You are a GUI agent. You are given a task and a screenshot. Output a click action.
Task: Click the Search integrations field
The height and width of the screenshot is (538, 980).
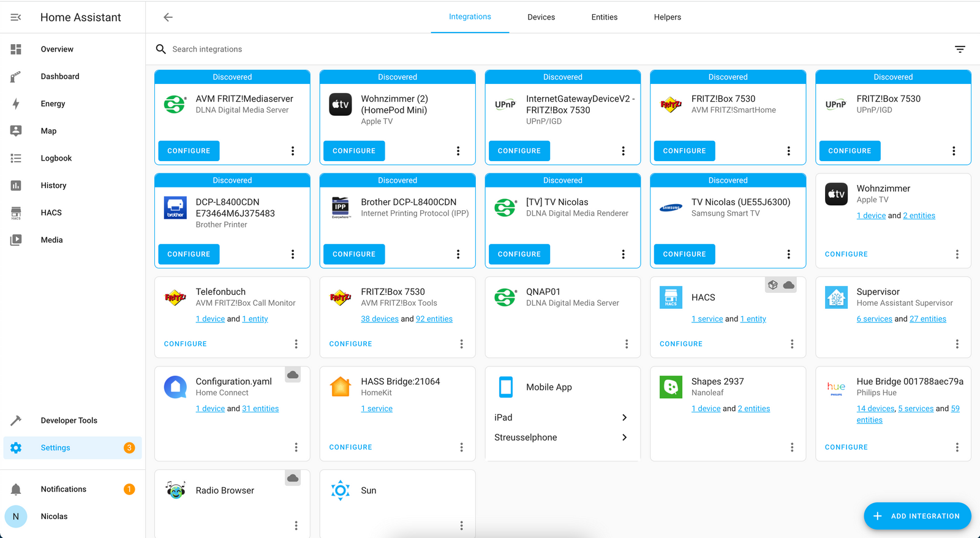pos(551,49)
